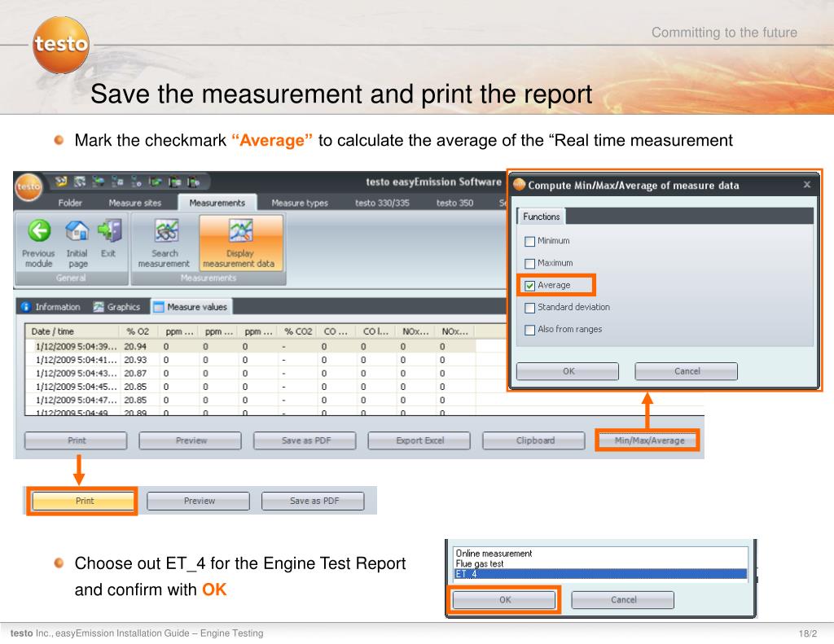Switch to the Folder ribbon tab
This screenshot has height=644, width=834.
coord(70,203)
